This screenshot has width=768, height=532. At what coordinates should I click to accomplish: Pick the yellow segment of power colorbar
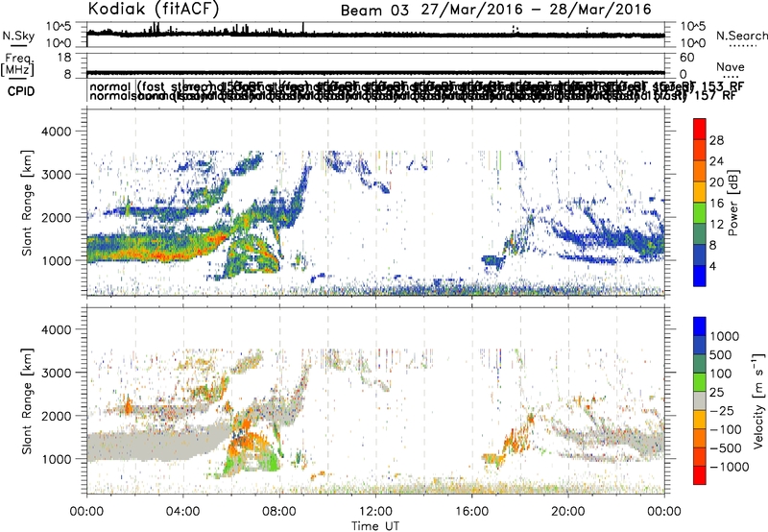point(700,192)
